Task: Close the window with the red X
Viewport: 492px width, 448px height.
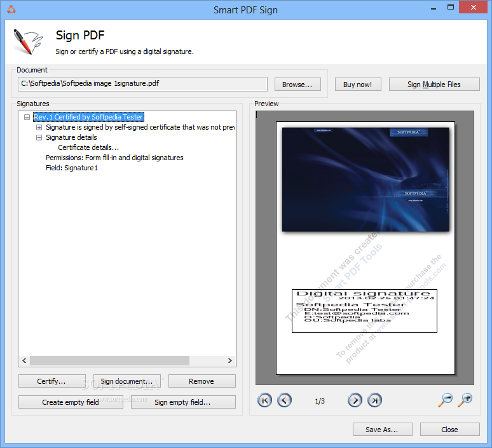Action: click(473, 7)
